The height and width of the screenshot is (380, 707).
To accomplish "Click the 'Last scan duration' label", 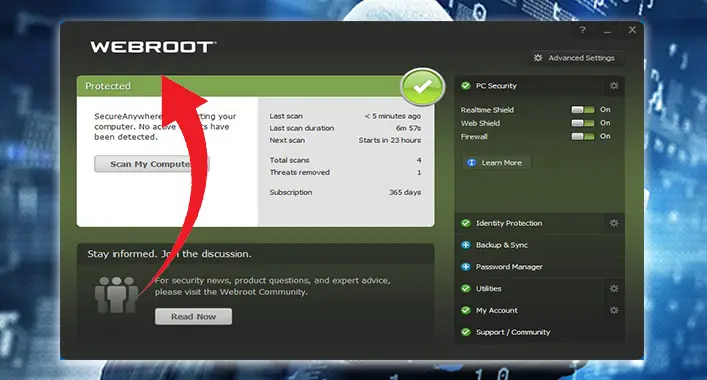I will (302, 128).
